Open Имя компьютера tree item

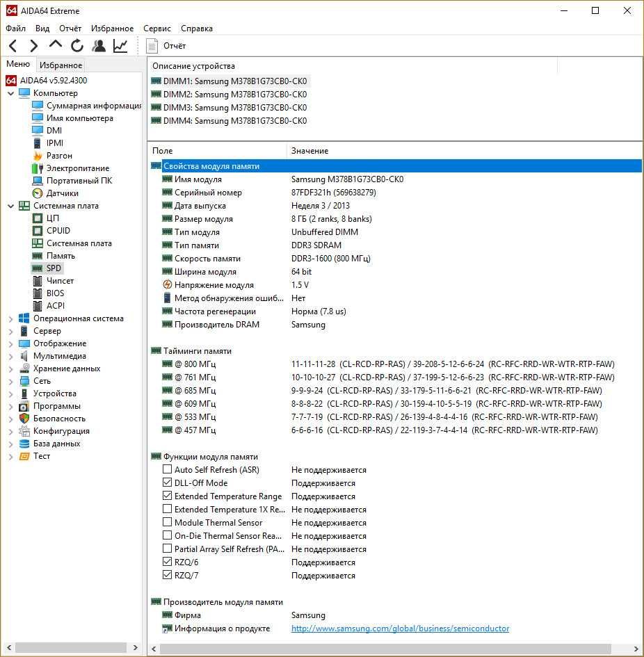[80, 118]
